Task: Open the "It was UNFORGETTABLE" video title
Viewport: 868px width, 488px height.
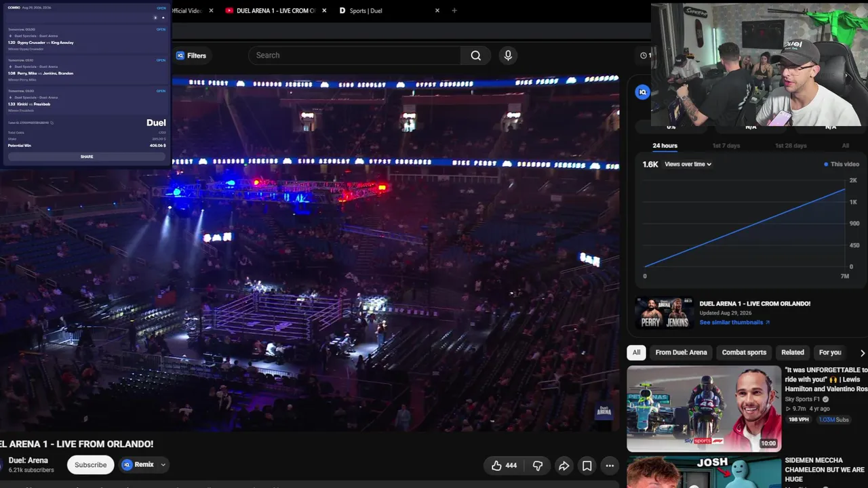Action: point(826,380)
